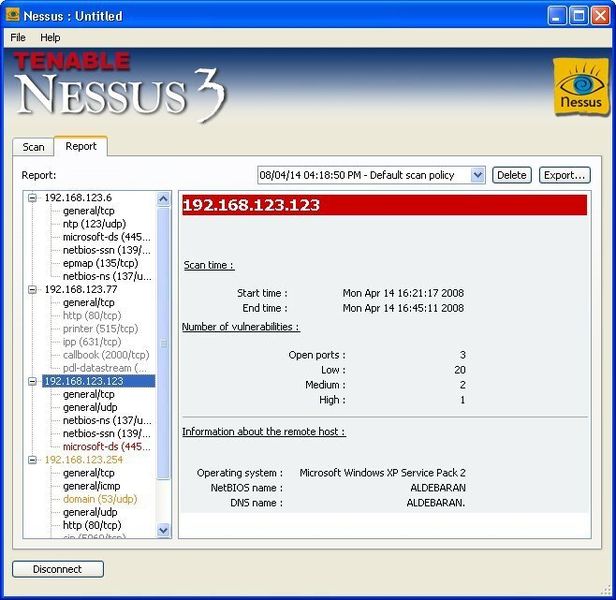
Task: Click the red 192.168.123.123 report header
Action: 385,205
